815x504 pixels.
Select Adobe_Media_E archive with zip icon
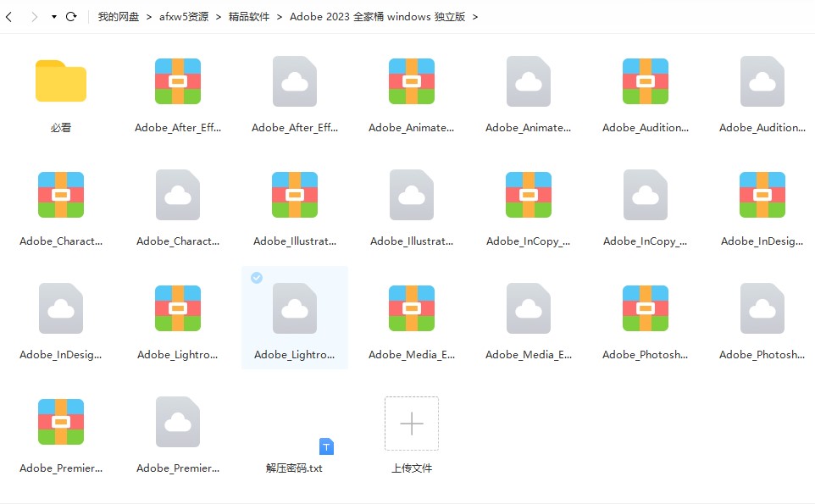pos(412,308)
